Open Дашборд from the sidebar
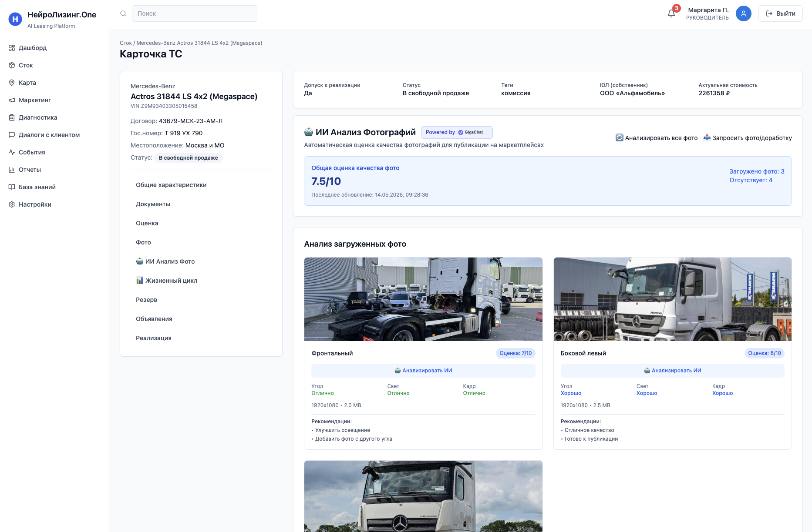Viewport: 812px width, 532px height. [x=32, y=48]
